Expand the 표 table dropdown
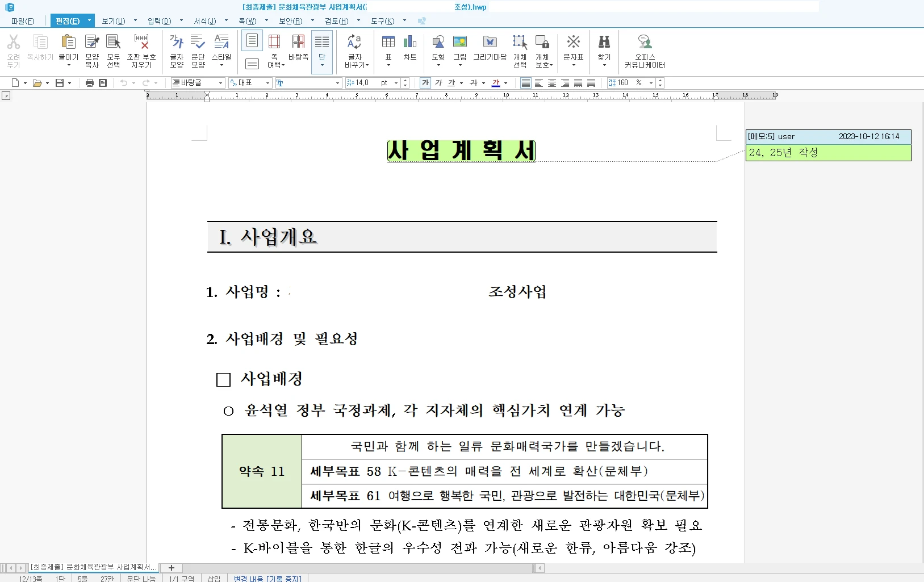The width and height of the screenshot is (924, 582). [x=388, y=65]
